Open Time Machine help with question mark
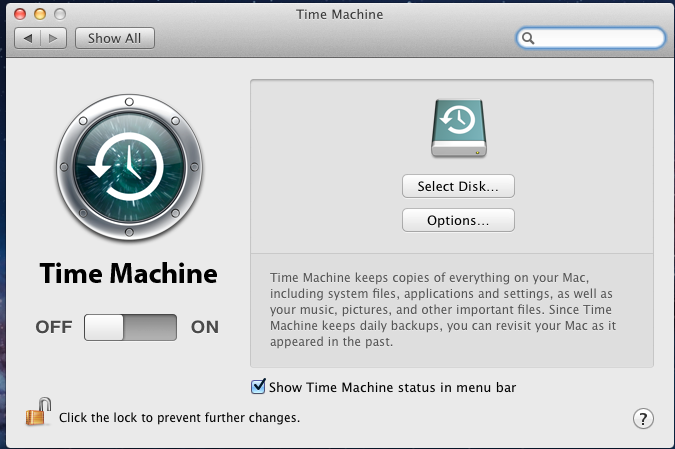This screenshot has height=449, width=675. 643,418
